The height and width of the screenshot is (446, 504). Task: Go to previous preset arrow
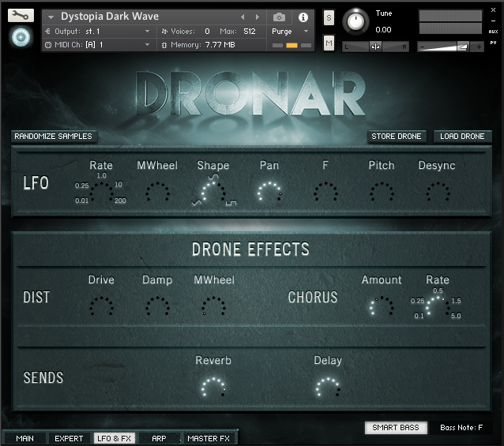(x=243, y=17)
